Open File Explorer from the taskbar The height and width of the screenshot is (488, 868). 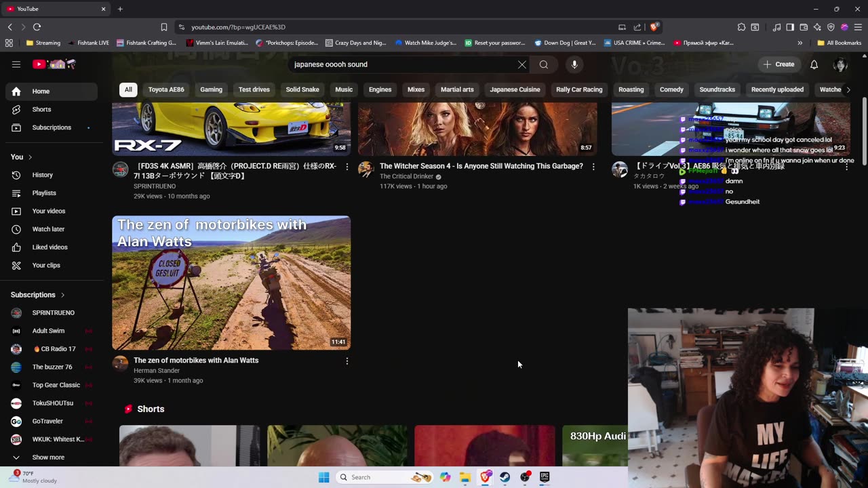pyautogui.click(x=465, y=477)
